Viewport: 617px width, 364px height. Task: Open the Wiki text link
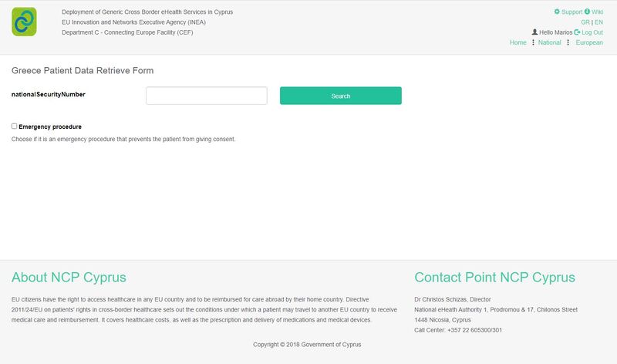598,12
